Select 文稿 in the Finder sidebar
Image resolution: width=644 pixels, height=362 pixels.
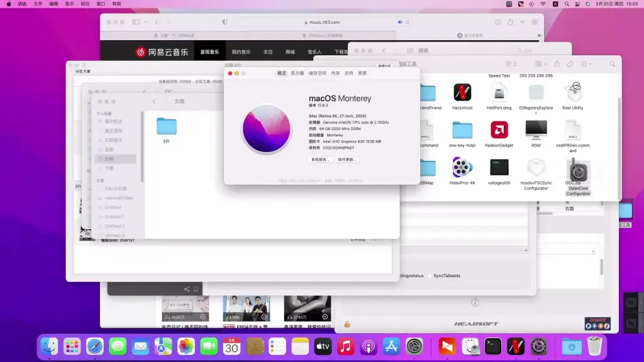coord(116,159)
